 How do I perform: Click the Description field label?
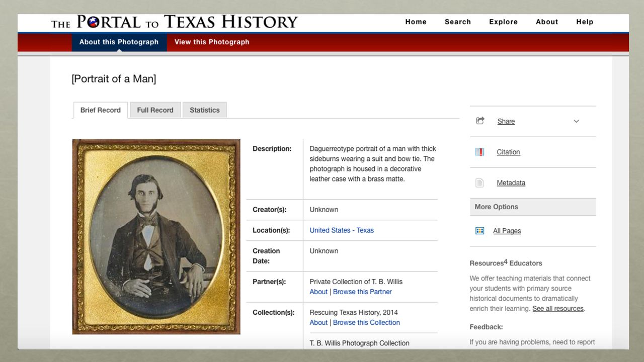(x=272, y=149)
